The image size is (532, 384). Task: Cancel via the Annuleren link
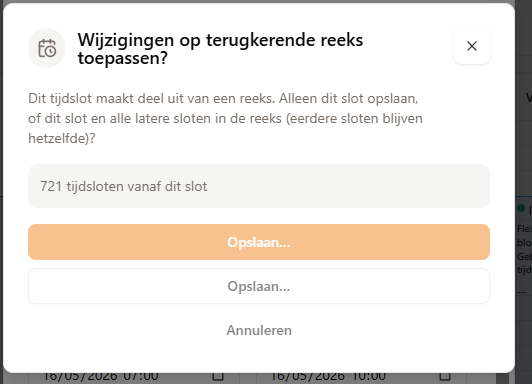coord(259,330)
